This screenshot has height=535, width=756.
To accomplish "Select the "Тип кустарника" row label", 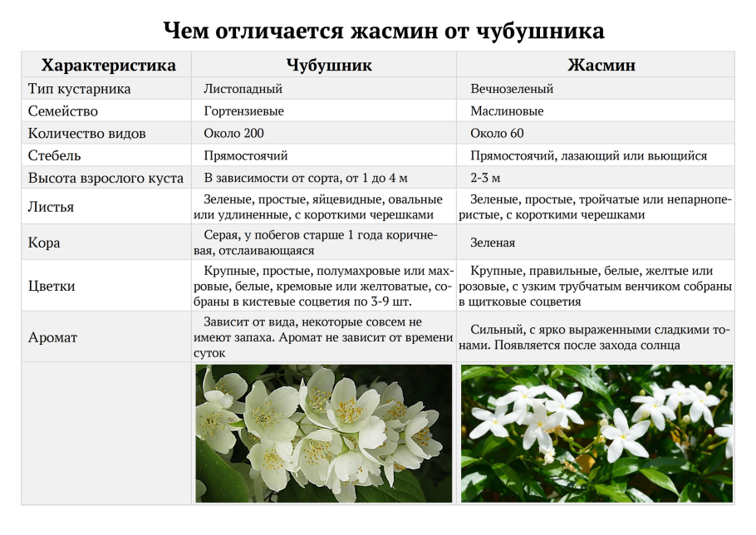I will (79, 89).
